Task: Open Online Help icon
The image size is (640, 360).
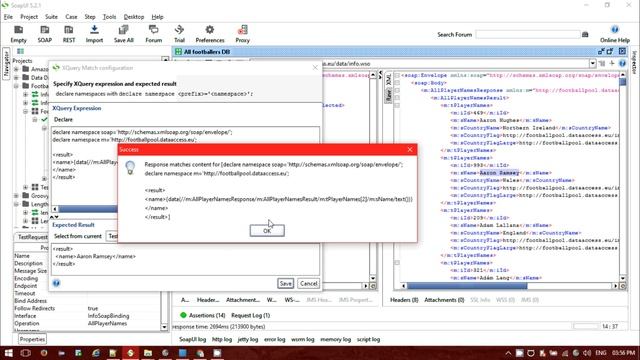Action: point(615,30)
